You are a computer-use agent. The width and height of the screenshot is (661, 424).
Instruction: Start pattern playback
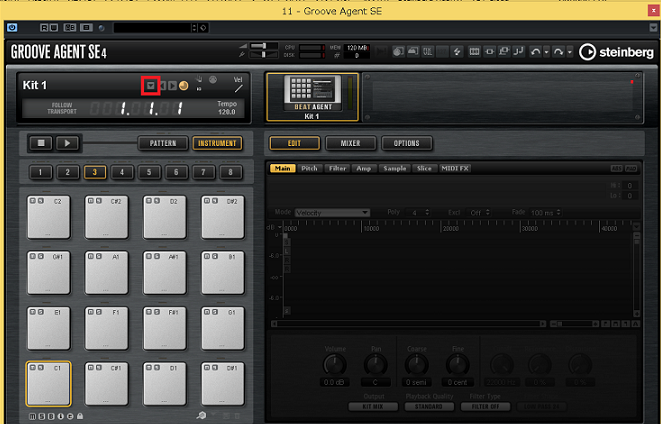click(x=67, y=143)
